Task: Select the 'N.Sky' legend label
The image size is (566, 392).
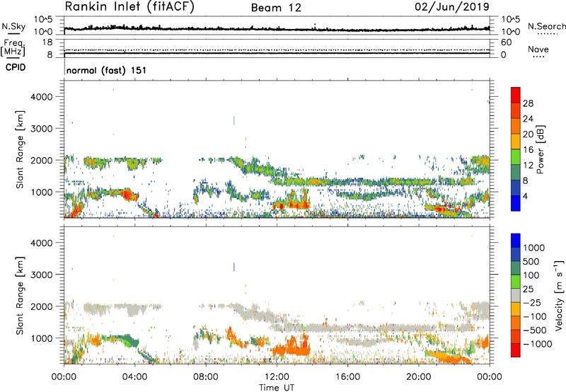Action: tap(13, 26)
